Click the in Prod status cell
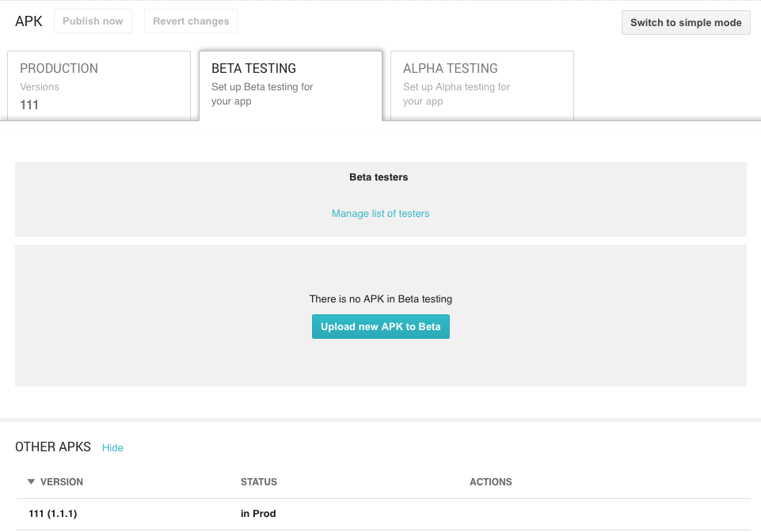The height and width of the screenshot is (532, 761). 258,514
